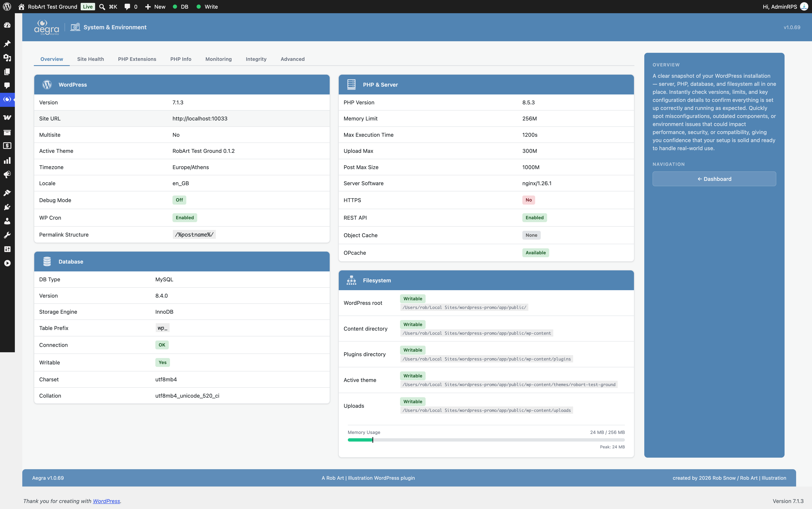Follow the WordPress link in footer
Screen dimensions: 812x509
106,501
